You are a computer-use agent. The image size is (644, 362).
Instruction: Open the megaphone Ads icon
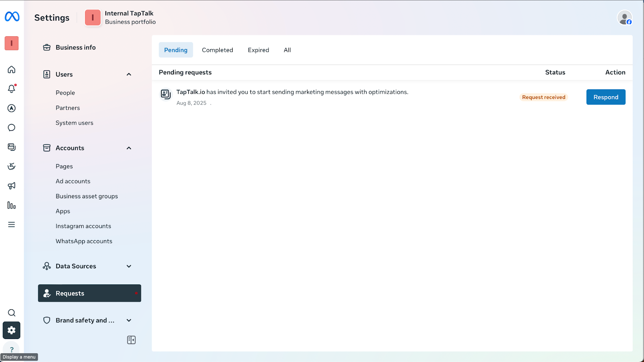[x=12, y=186]
